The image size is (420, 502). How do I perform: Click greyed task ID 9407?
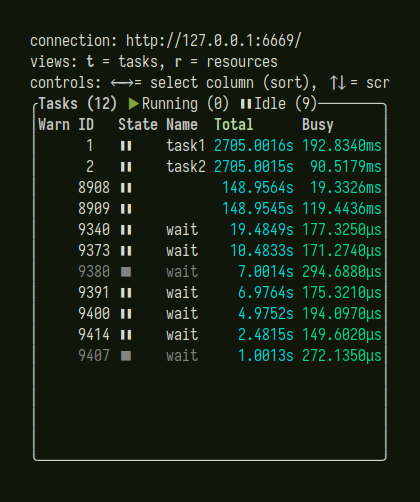coord(94,356)
